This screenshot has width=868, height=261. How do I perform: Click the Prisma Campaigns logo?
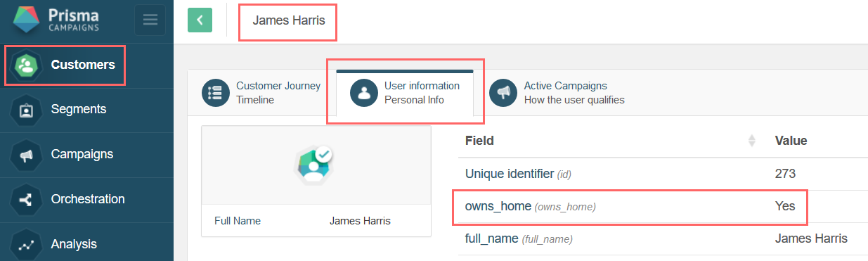pyautogui.click(x=56, y=20)
